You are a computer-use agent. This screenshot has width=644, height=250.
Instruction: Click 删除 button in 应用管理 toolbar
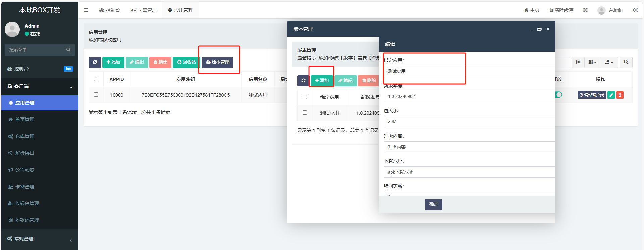[x=160, y=62]
